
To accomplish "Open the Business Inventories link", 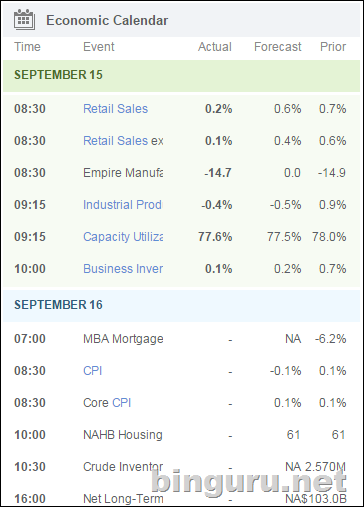I will click(123, 269).
